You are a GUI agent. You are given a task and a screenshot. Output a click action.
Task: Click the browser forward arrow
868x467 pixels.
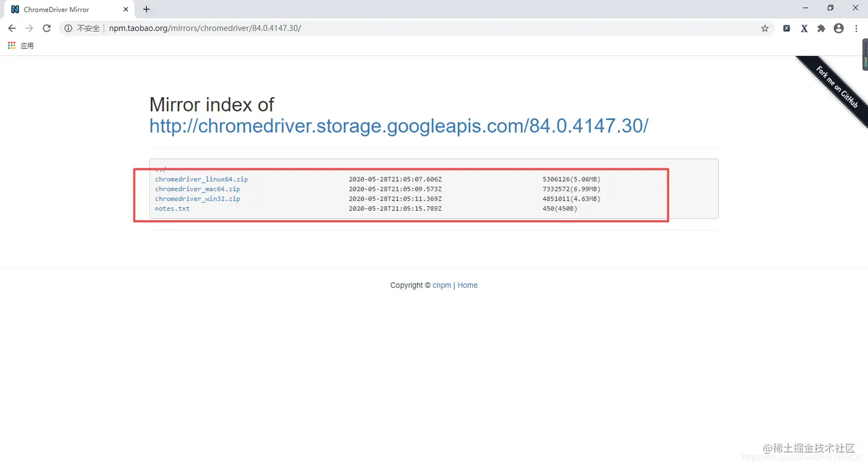coord(29,28)
